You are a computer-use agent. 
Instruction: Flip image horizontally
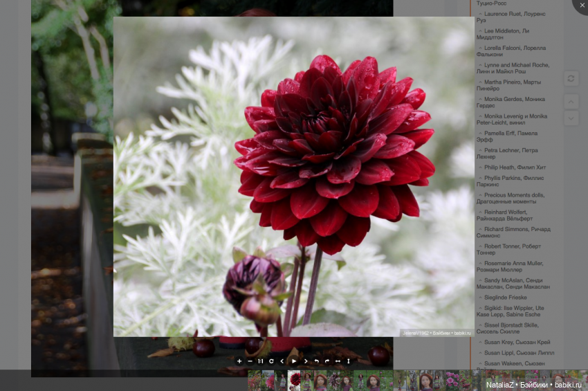coord(338,361)
